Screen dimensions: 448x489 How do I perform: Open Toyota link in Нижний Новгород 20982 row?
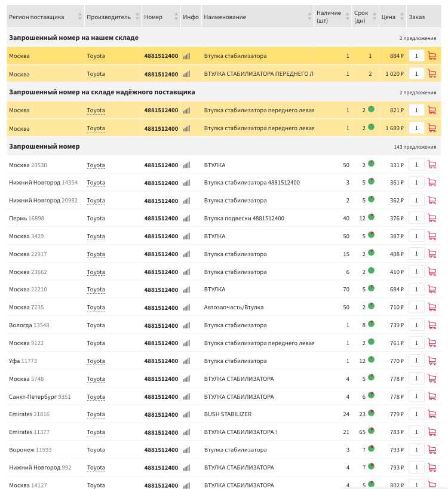tap(96, 201)
